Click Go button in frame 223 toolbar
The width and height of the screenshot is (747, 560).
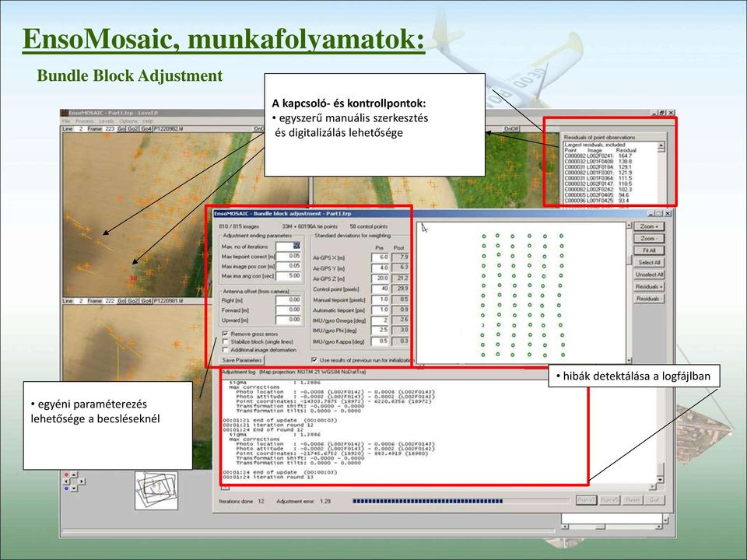121,129
